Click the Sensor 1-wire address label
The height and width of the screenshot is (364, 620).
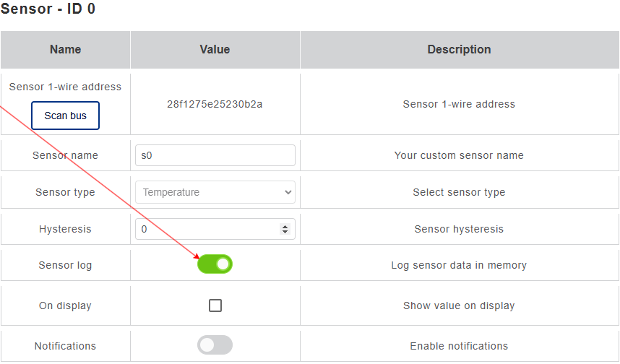tap(65, 87)
